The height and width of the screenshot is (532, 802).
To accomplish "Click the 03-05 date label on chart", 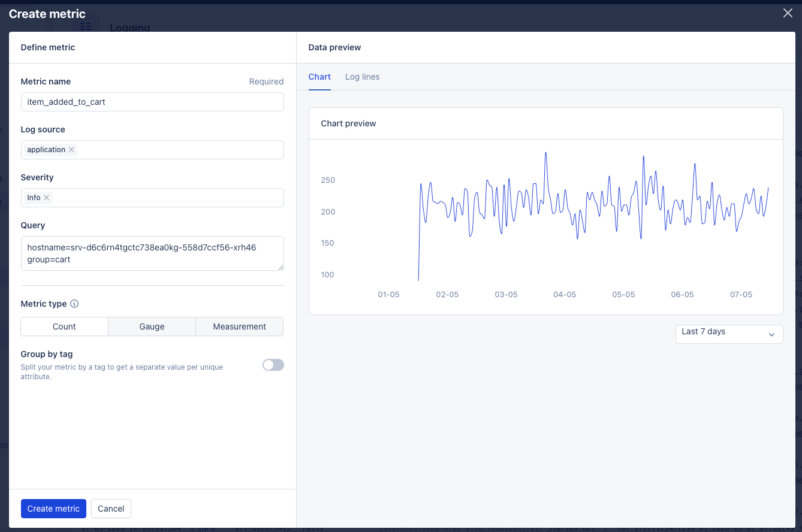I will tap(506, 295).
